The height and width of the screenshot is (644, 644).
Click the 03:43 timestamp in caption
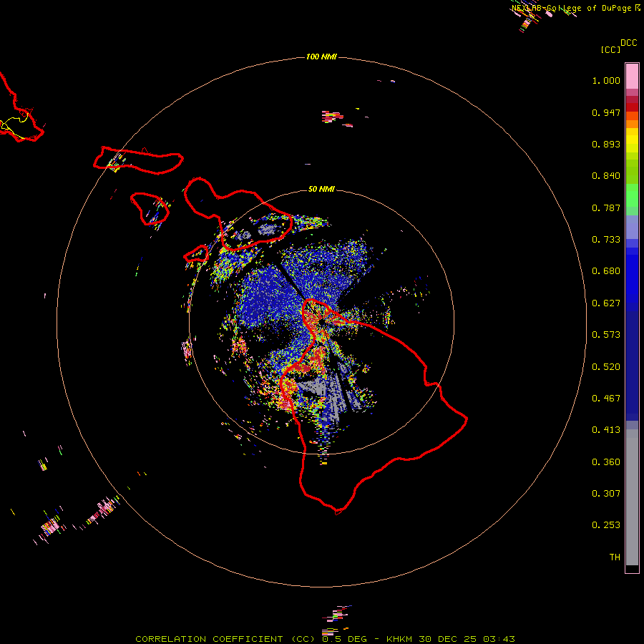coord(499,639)
